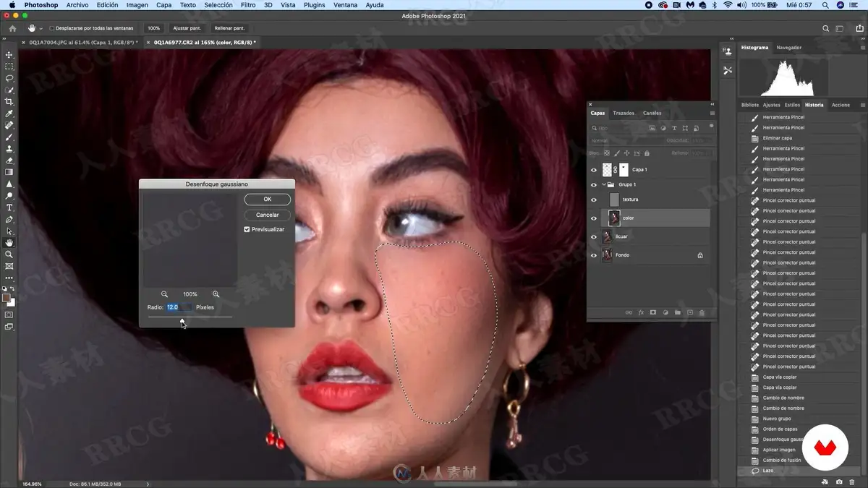The width and height of the screenshot is (868, 488).
Task: Switch to the Canales tab
Action: pos(652,113)
